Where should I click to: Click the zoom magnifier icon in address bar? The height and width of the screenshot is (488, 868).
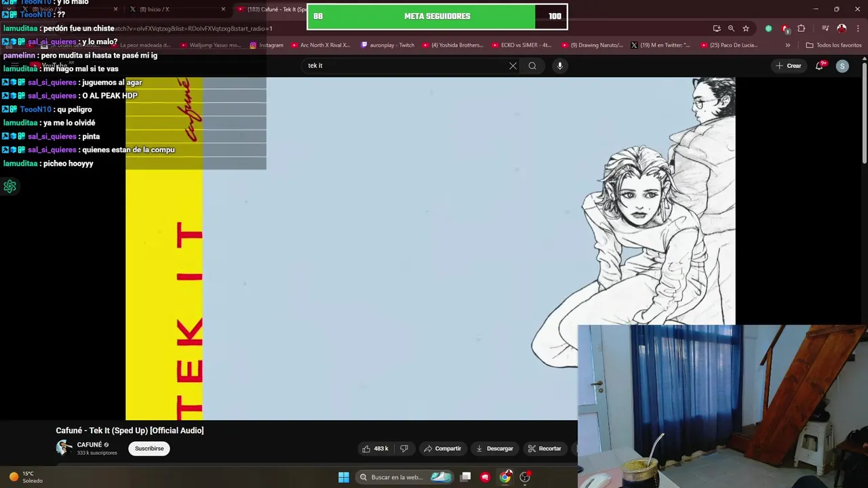point(731,28)
